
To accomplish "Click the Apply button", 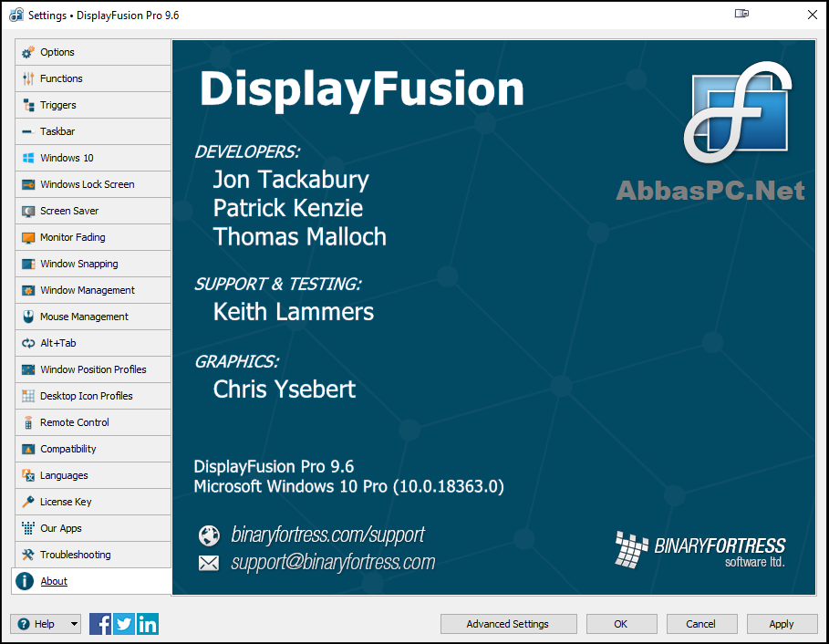I will (x=782, y=624).
